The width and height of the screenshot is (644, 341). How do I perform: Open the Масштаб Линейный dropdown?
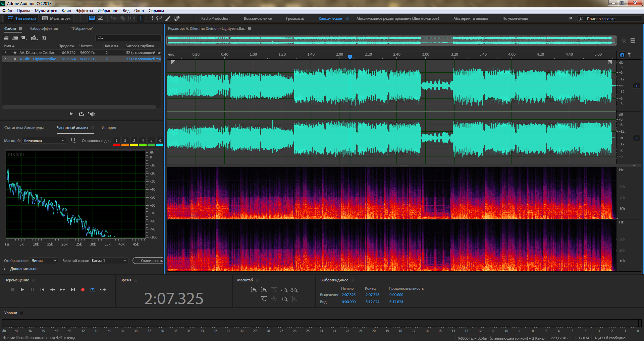(x=44, y=140)
